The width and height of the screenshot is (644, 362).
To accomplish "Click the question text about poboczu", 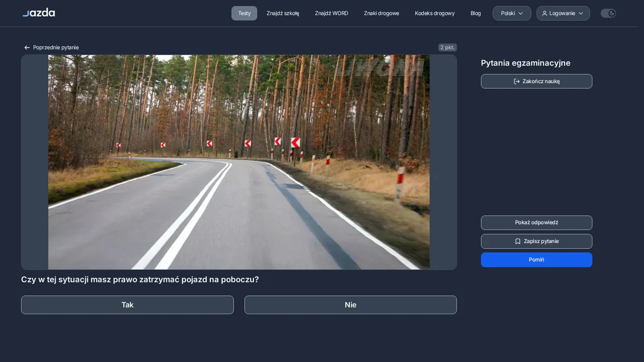I will [140, 279].
